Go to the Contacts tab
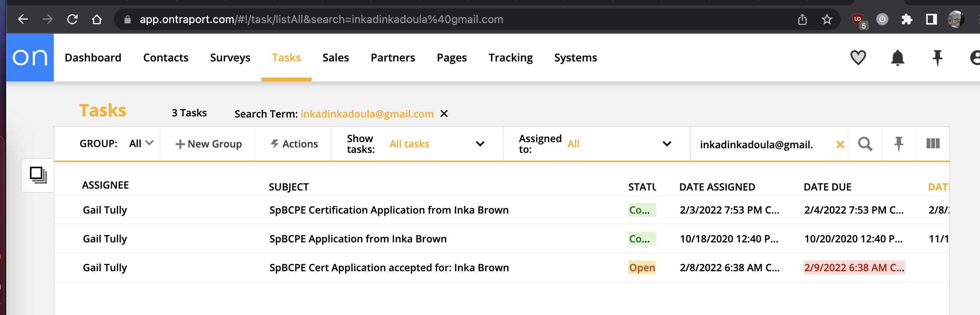980x315 pixels. [166, 58]
